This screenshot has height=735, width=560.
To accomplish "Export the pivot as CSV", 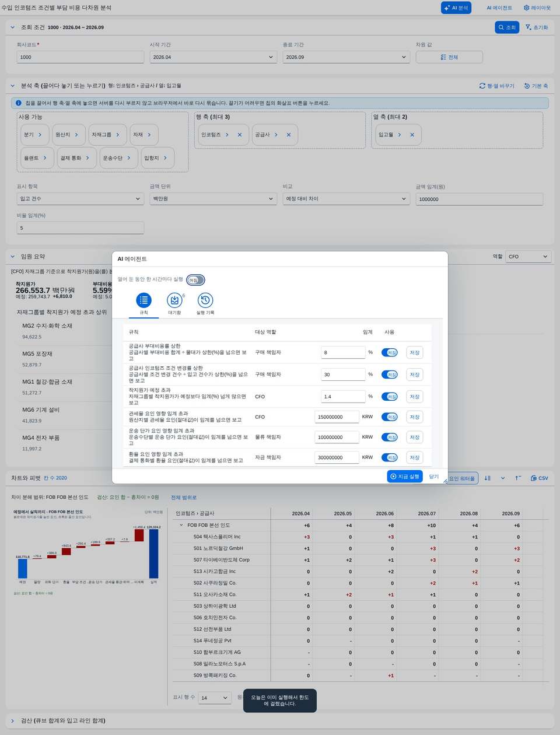I will click(540, 478).
